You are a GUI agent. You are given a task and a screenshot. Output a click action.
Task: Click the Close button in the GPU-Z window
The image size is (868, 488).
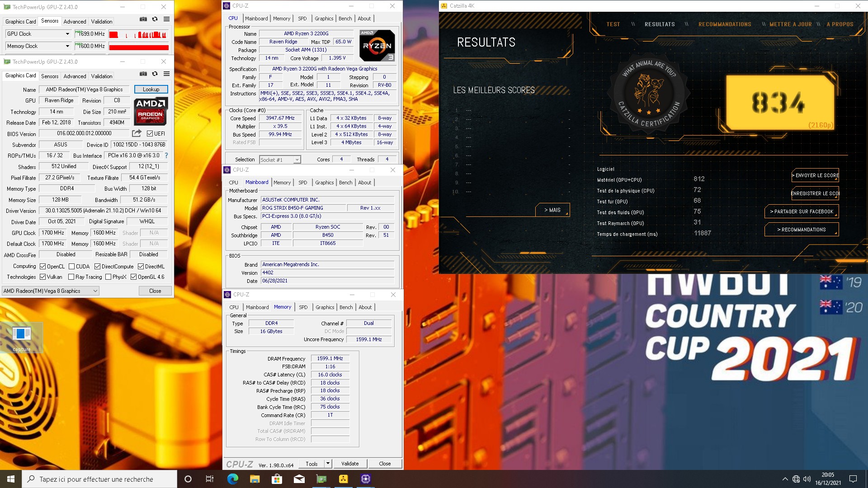(x=155, y=291)
